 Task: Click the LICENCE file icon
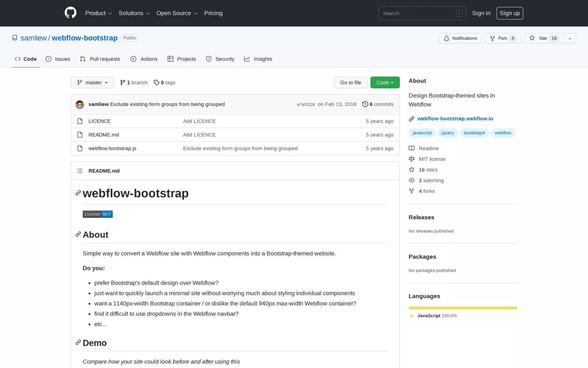80,121
